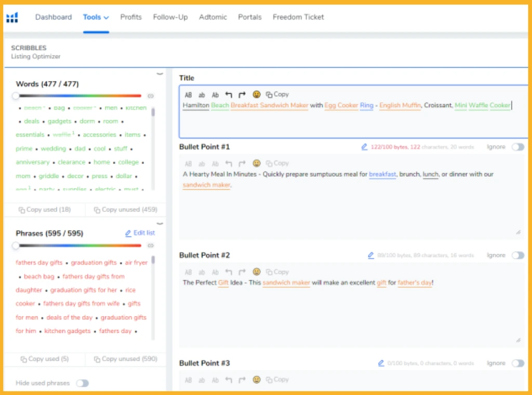
Task: Apply uppercase AB formatting in Title toolbar
Action: [x=188, y=95]
